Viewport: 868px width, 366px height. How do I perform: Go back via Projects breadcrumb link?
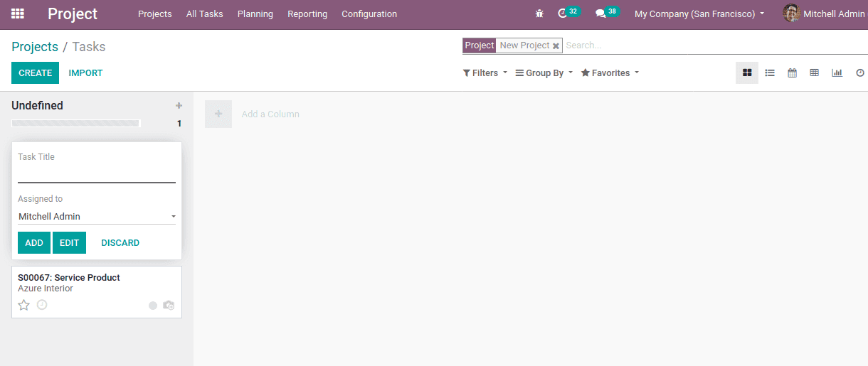tap(35, 46)
